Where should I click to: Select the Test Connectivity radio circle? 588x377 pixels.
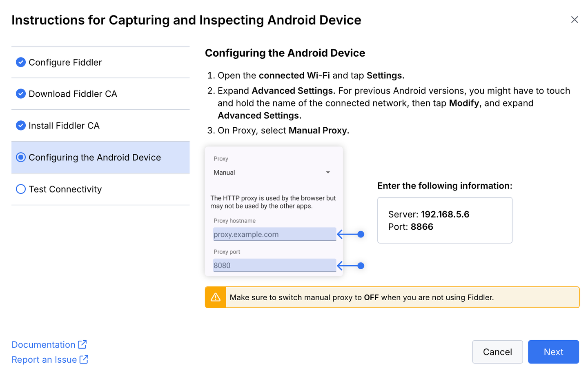21,189
